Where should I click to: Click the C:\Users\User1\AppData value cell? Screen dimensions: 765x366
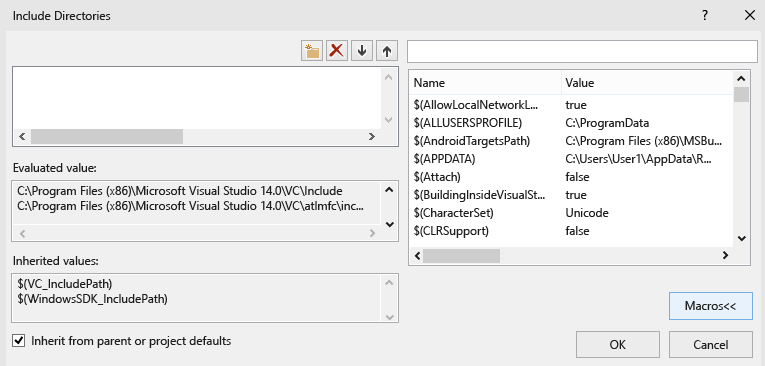[638, 159]
